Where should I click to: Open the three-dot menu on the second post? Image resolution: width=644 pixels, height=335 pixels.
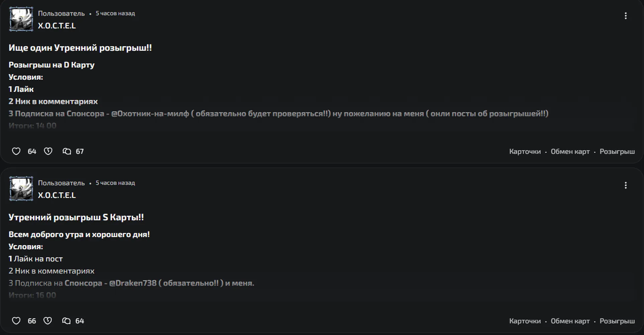click(626, 185)
